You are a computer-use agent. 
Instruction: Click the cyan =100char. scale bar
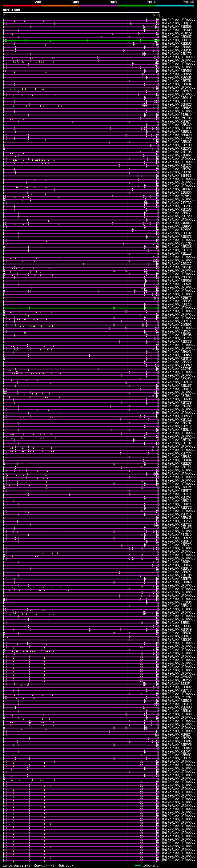(x=137, y=866)
